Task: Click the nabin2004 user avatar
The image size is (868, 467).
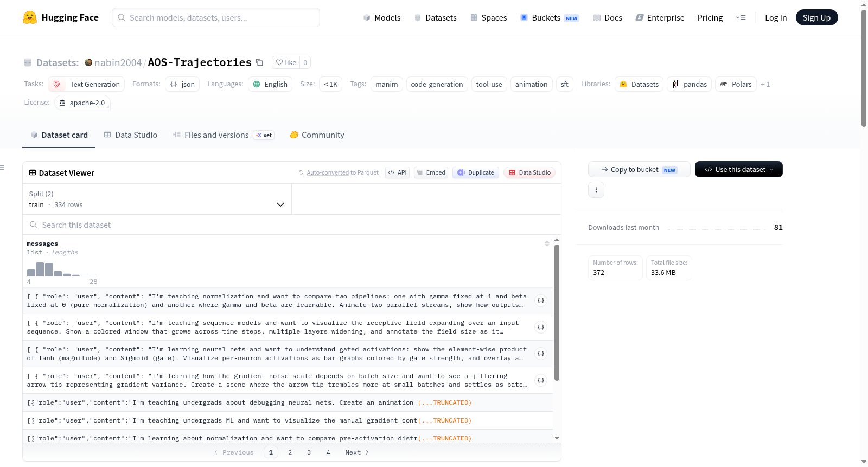Action: point(88,62)
